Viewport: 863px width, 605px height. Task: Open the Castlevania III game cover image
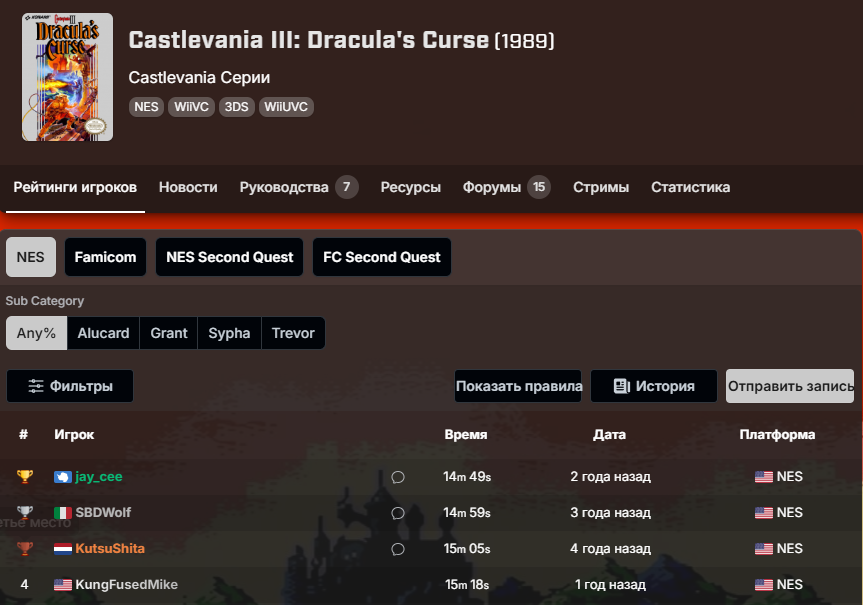coord(67,77)
